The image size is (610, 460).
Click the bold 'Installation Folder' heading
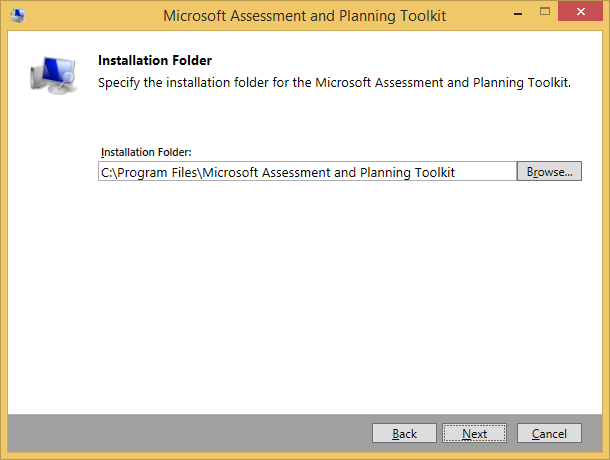(x=154, y=60)
